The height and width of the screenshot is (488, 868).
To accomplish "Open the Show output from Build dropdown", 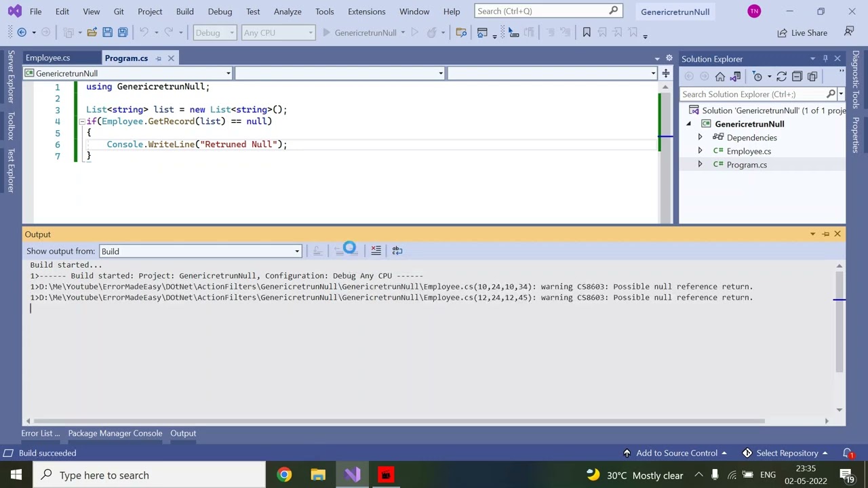I will 200,251.
